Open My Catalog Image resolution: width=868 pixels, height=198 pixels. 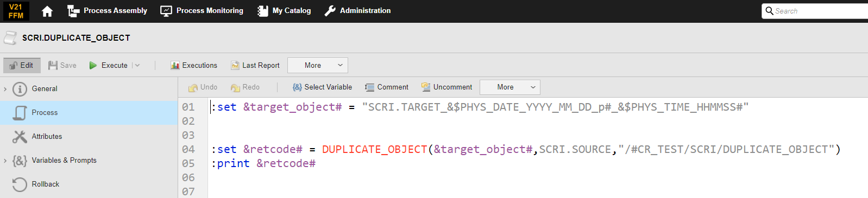pyautogui.click(x=284, y=11)
